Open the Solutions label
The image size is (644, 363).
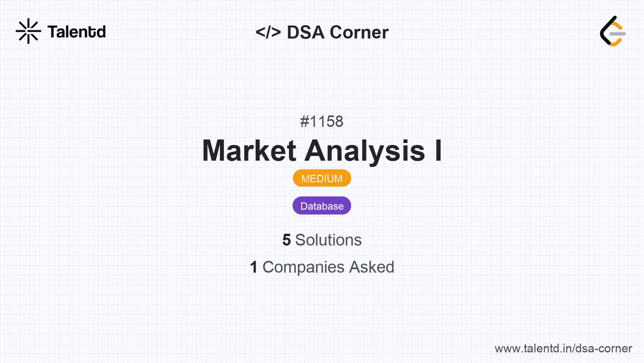[328, 240]
